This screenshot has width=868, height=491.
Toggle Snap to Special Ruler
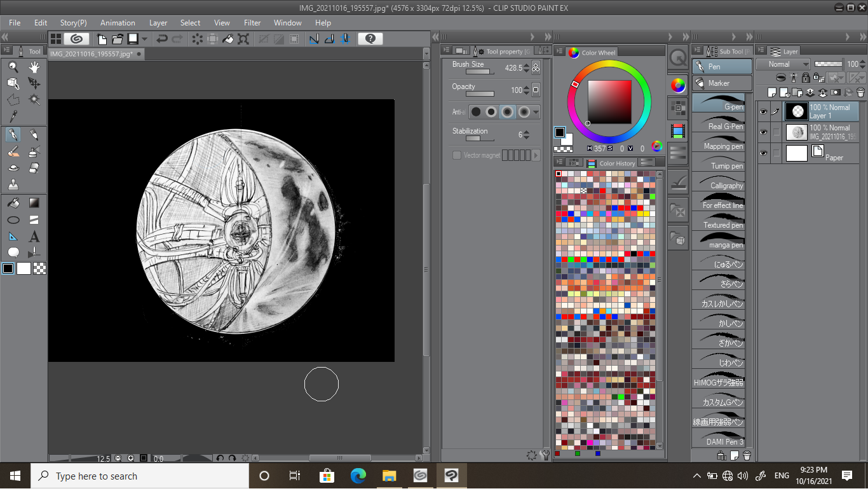(x=329, y=39)
